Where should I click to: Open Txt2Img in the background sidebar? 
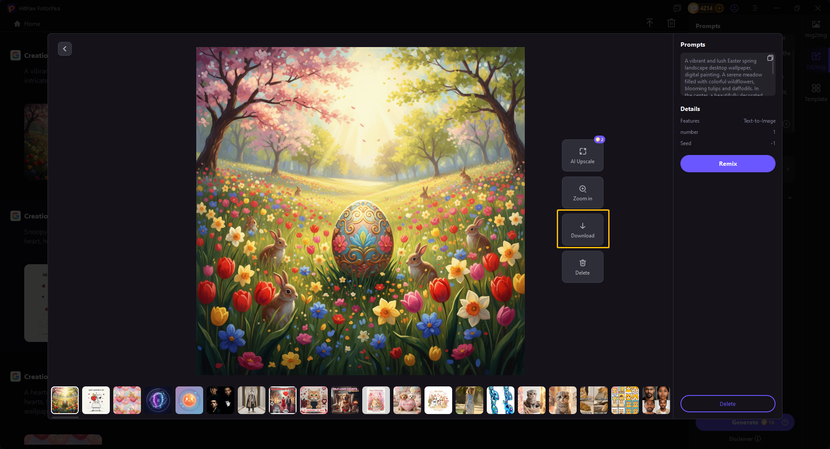tap(816, 61)
